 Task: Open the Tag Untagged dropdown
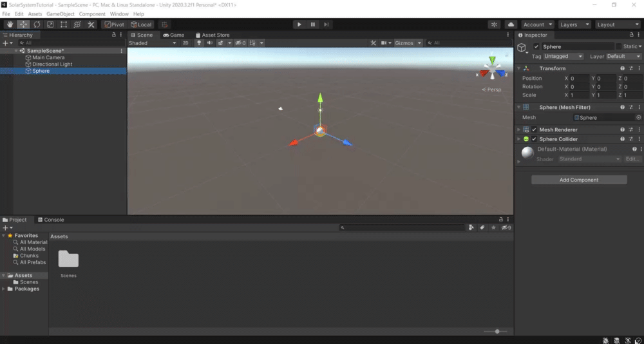click(x=563, y=56)
